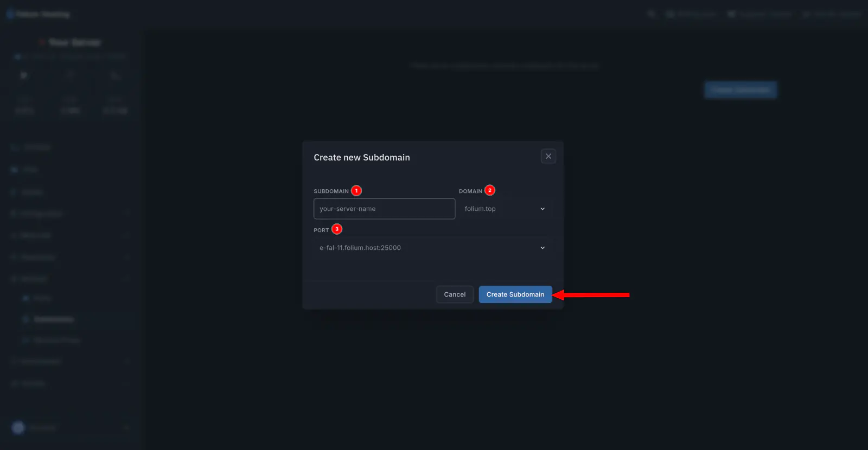Click the blurred background Create Subdomain button
868x450 pixels.
click(x=741, y=89)
